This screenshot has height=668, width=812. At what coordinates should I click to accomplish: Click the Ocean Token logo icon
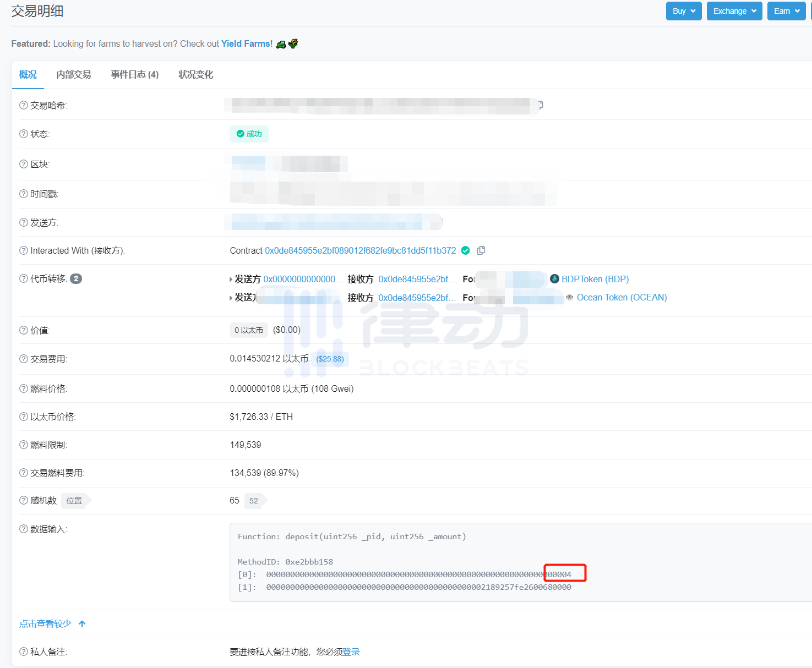point(569,297)
